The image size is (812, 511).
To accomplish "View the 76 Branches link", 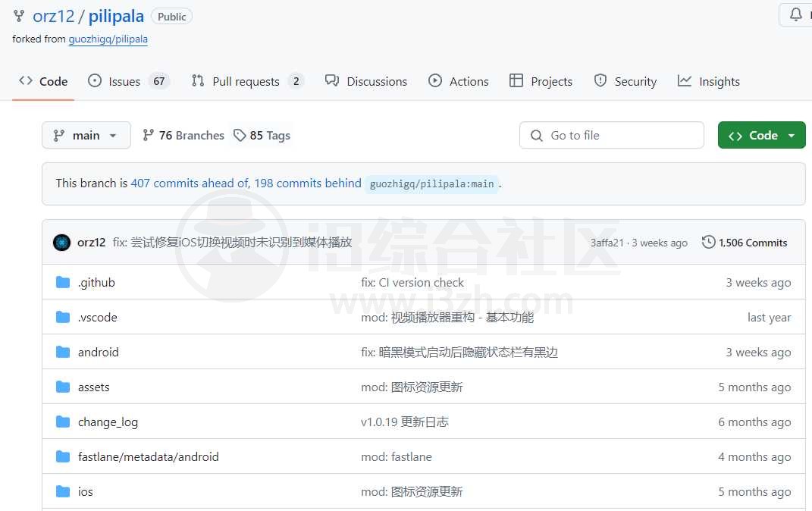I will pyautogui.click(x=183, y=135).
